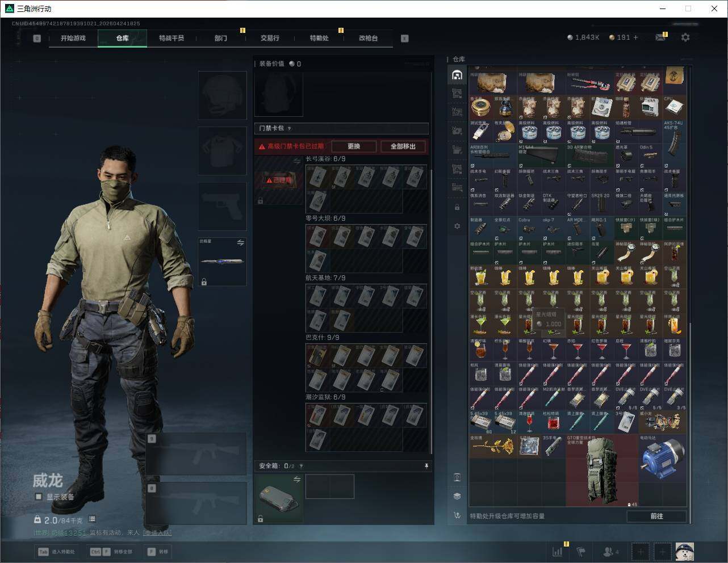Click the lock icon on expired keycard bag
Screen dimensions: 728x563
click(x=260, y=200)
